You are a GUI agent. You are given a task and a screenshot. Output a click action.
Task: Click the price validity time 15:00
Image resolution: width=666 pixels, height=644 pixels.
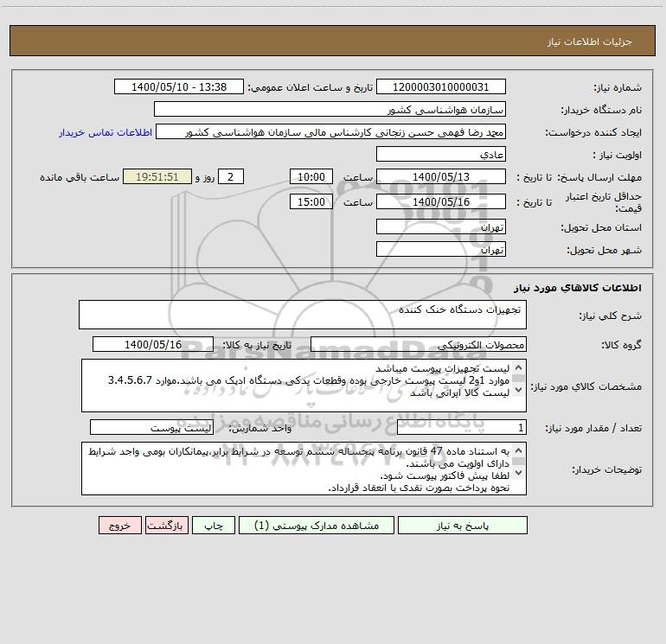click(311, 201)
